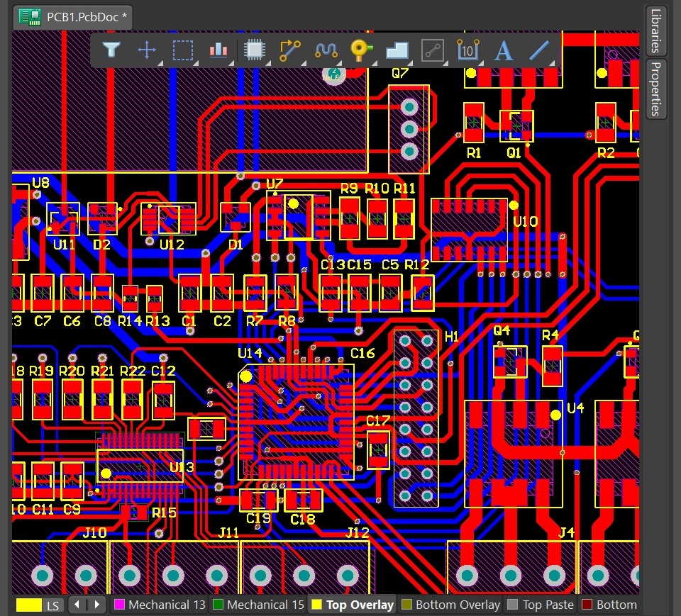The image size is (681, 616).
Task: Select the Place String text tool A
Action: [x=502, y=50]
